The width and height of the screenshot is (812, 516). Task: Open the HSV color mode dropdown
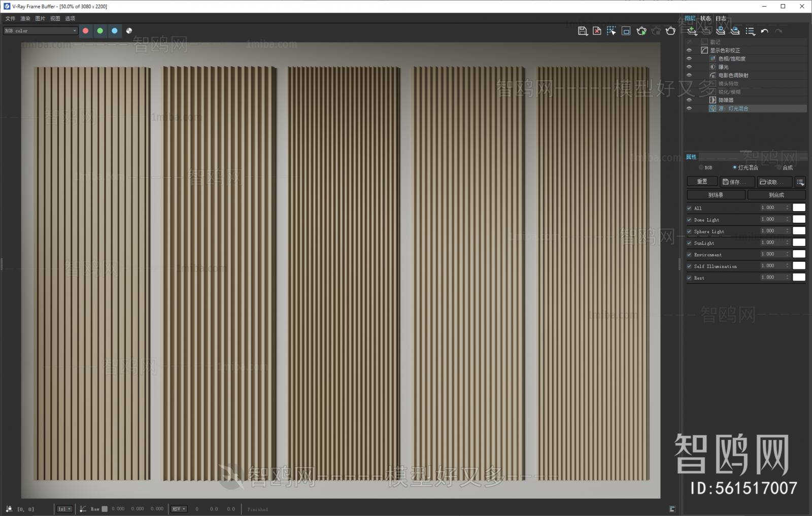coord(179,509)
